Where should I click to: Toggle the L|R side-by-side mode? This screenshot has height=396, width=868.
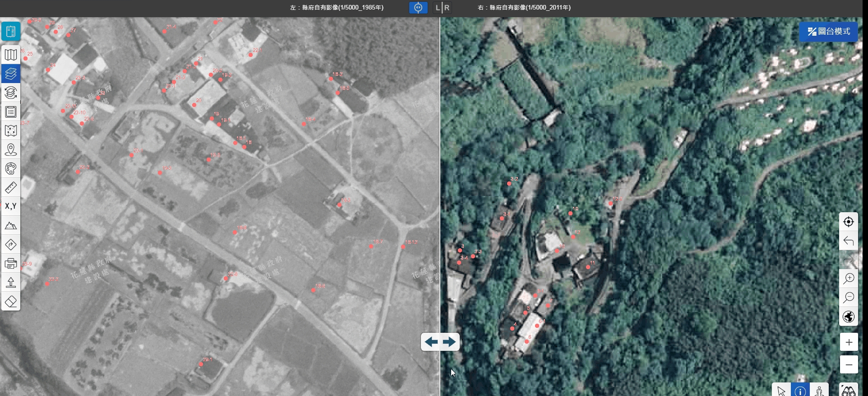point(442,8)
